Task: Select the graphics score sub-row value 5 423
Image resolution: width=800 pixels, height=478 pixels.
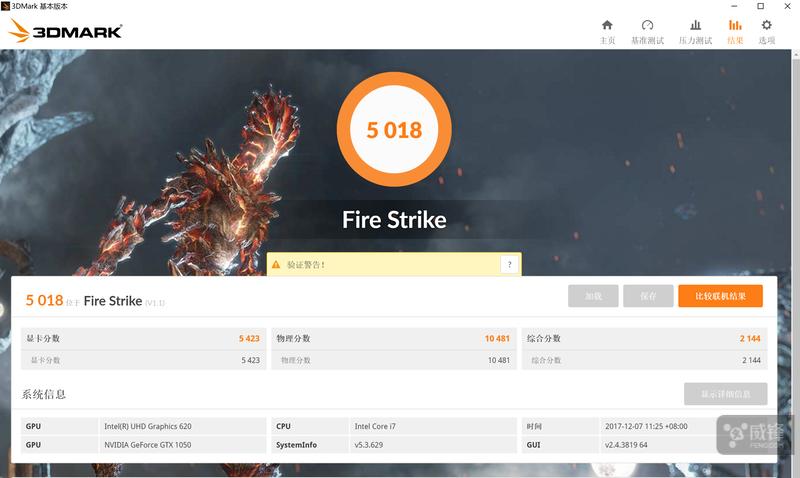Action: (x=251, y=360)
